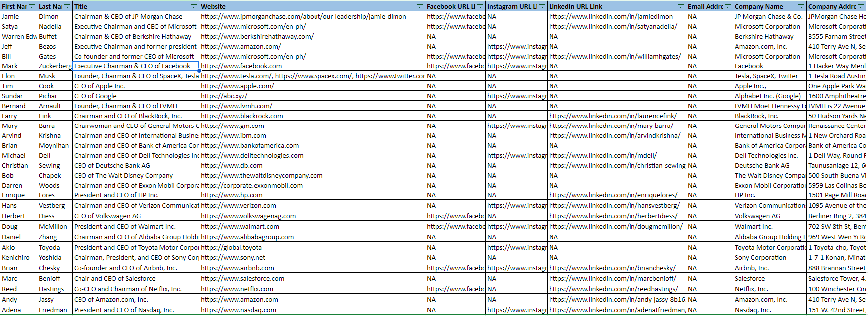The image size is (868, 316).
Task: Open the Facebook URL column filter dropdown
Action: coord(480,6)
